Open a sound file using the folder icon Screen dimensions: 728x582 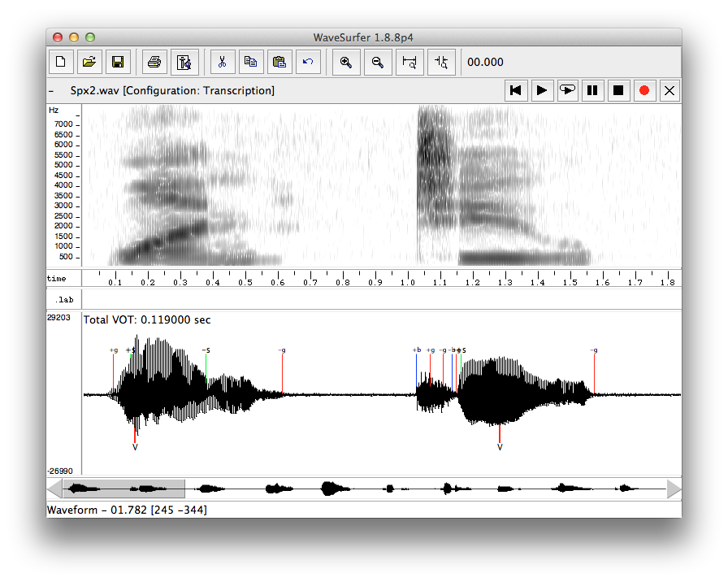point(89,62)
